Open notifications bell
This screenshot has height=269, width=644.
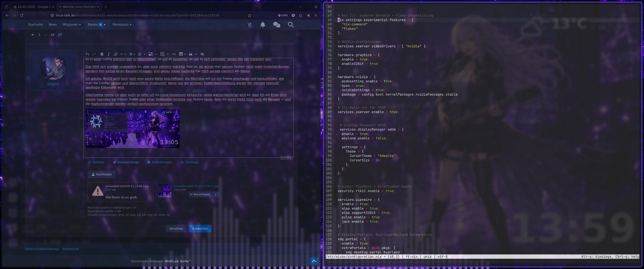tap(263, 24)
